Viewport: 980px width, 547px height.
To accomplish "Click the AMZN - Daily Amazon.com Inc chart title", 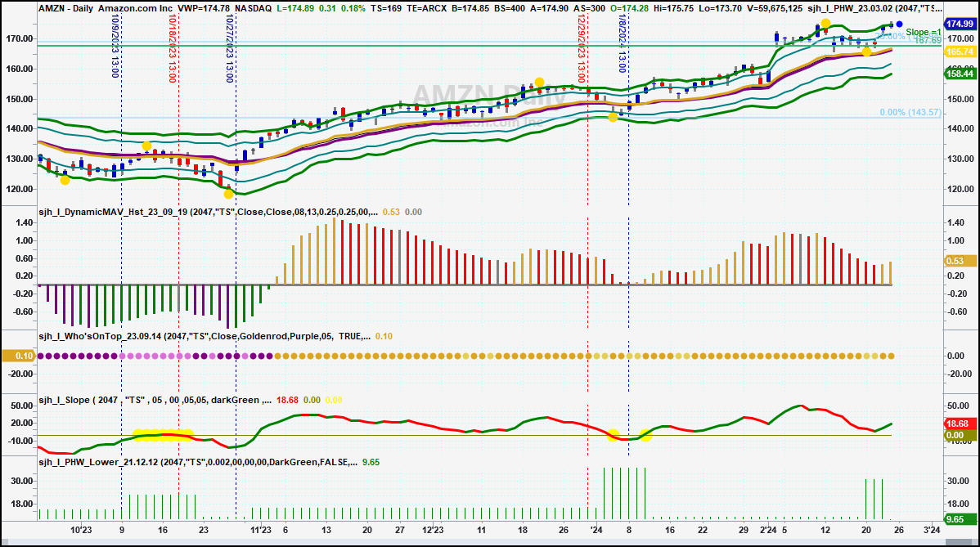I will coord(105,8).
